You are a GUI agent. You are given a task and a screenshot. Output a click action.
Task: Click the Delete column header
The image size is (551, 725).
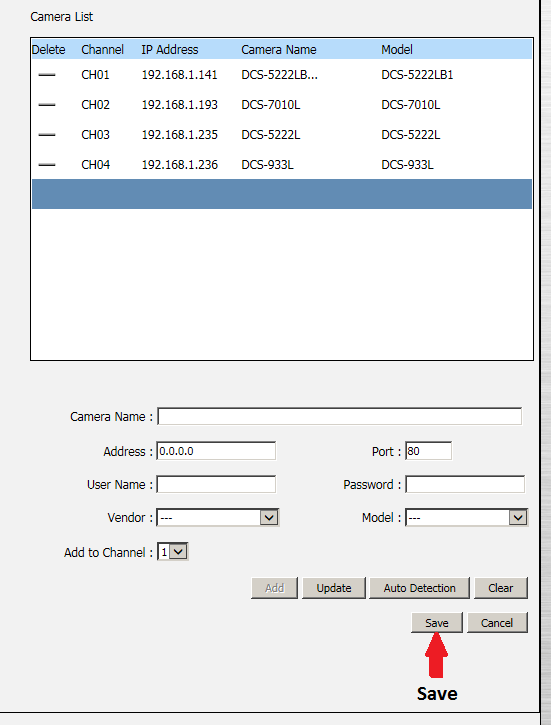coord(49,49)
